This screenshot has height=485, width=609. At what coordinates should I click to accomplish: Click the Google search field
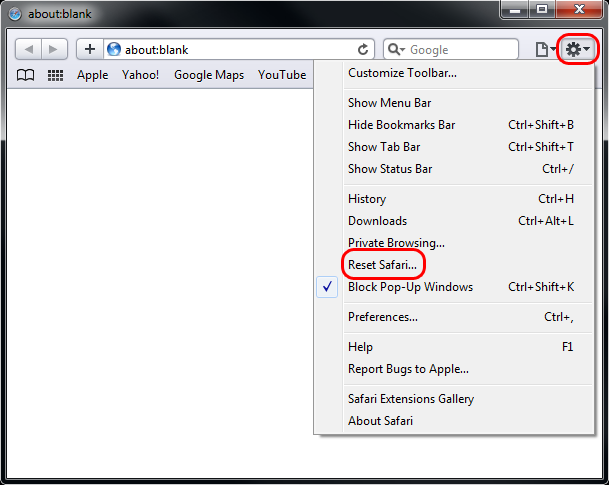pyautogui.click(x=451, y=49)
